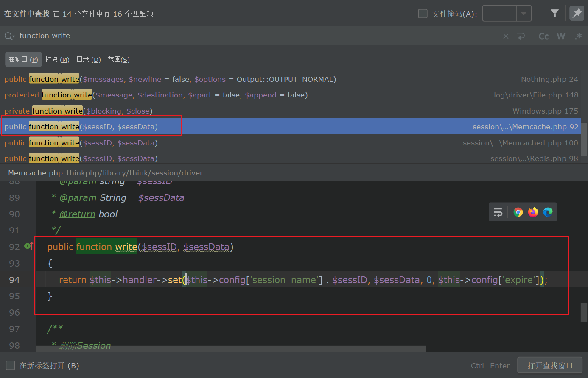Check the 在新标签打开 checkbox

(11, 365)
